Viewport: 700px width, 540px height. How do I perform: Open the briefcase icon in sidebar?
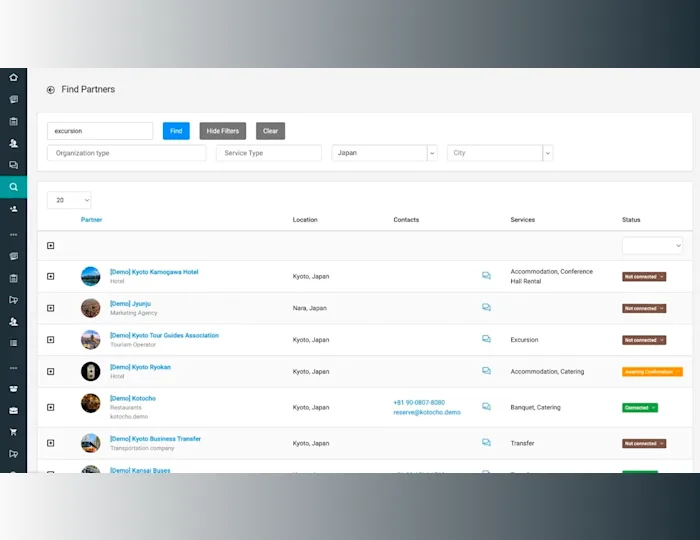tap(13, 411)
